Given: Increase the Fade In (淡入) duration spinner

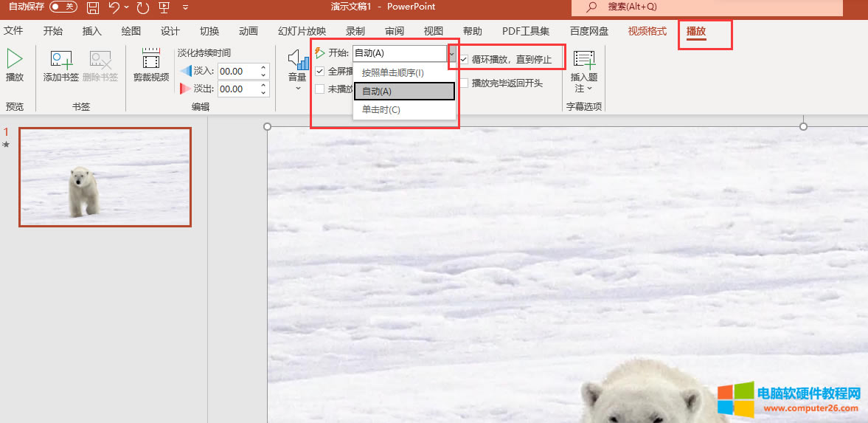Looking at the screenshot, I should (263, 67).
